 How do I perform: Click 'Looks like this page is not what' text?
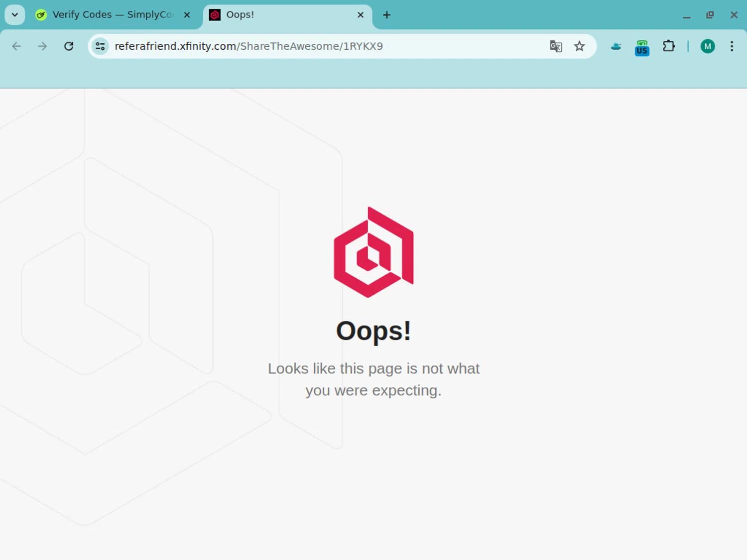(x=373, y=368)
